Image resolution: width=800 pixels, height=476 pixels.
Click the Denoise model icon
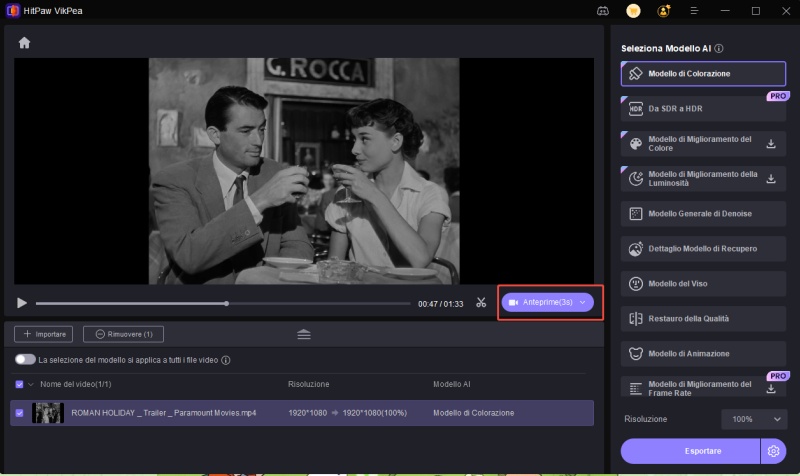coord(636,214)
